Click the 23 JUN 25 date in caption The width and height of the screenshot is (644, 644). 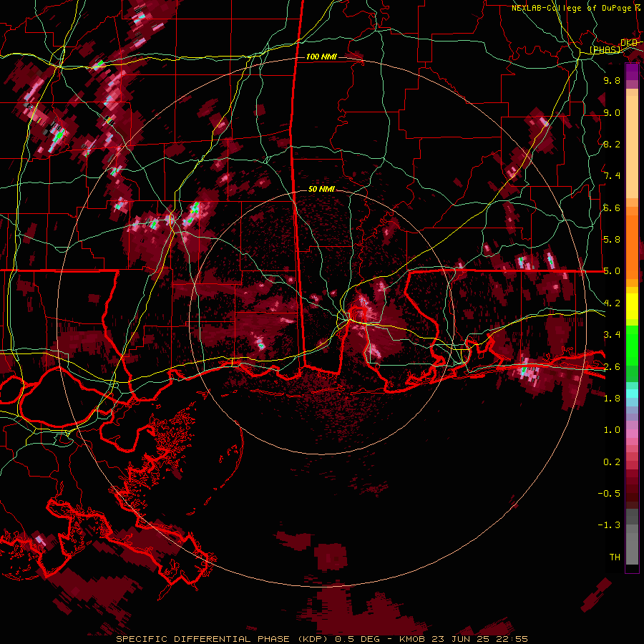point(460,639)
